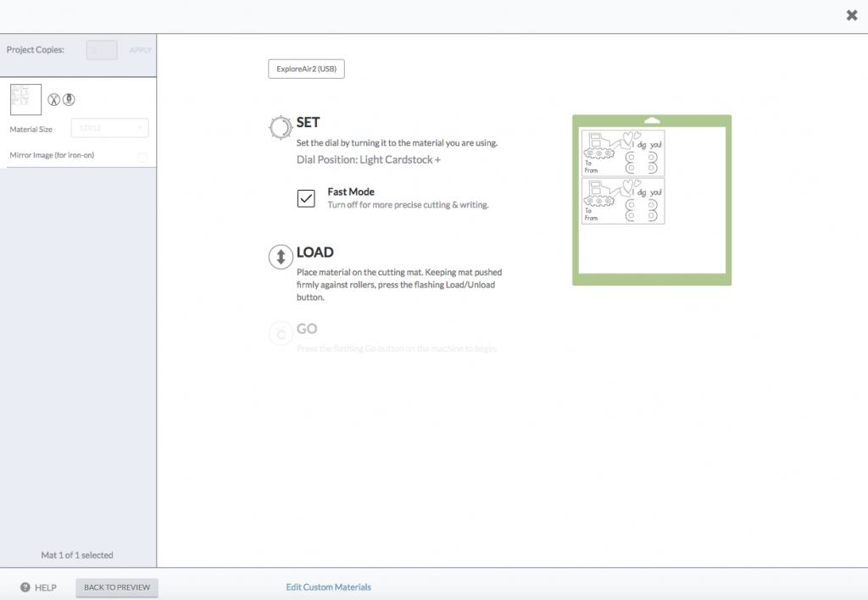The height and width of the screenshot is (600, 868).
Task: Click the 'SET' heading
Action: coord(309,122)
